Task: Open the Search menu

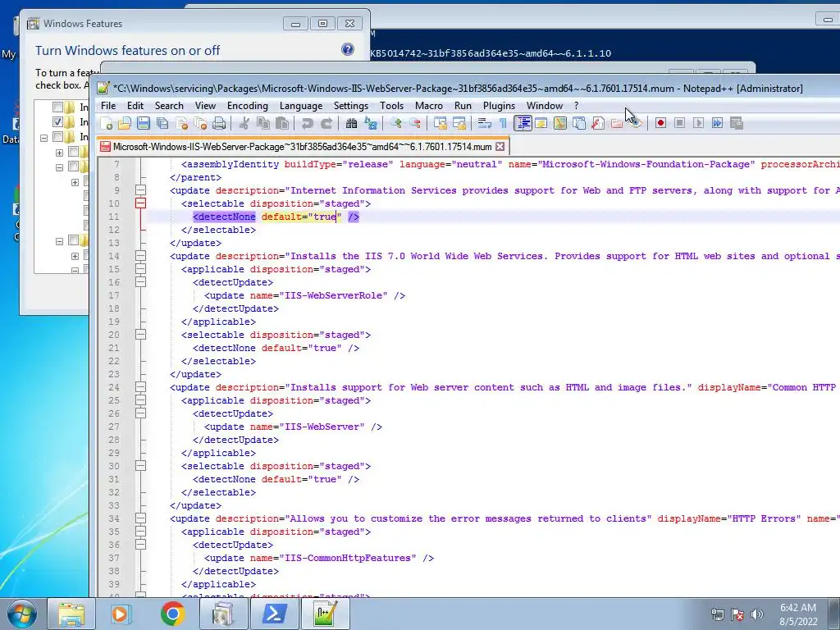Action: pyautogui.click(x=169, y=106)
